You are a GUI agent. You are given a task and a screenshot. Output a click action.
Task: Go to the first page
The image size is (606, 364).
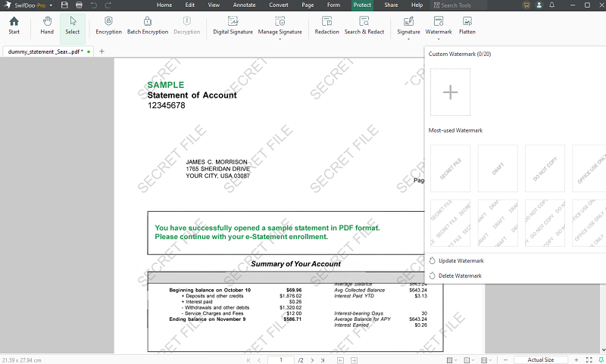[248, 360]
